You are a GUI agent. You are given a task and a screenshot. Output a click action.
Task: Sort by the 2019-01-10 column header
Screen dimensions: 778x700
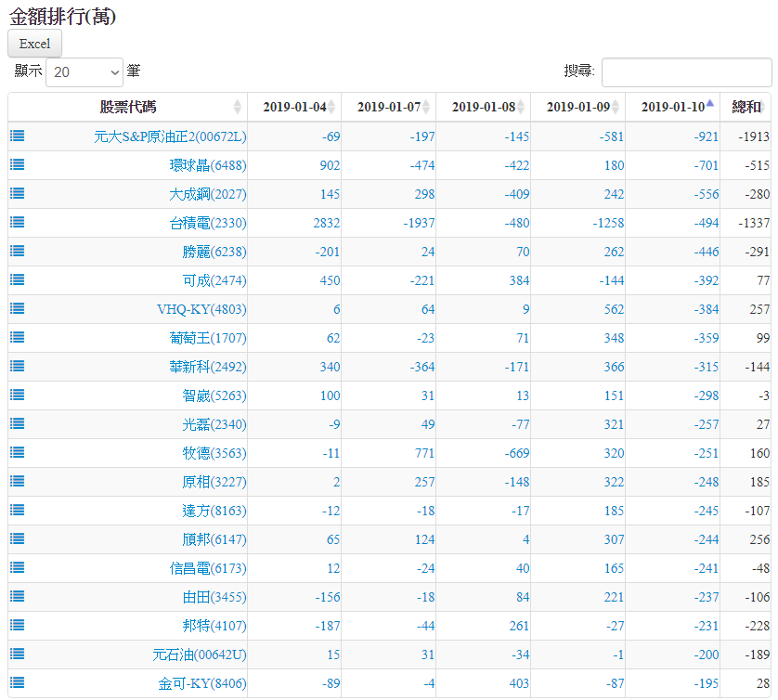pos(672,107)
